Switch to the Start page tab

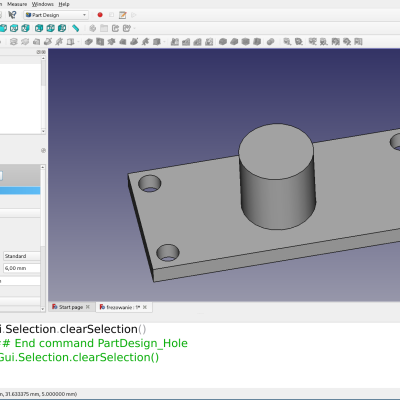(71, 307)
